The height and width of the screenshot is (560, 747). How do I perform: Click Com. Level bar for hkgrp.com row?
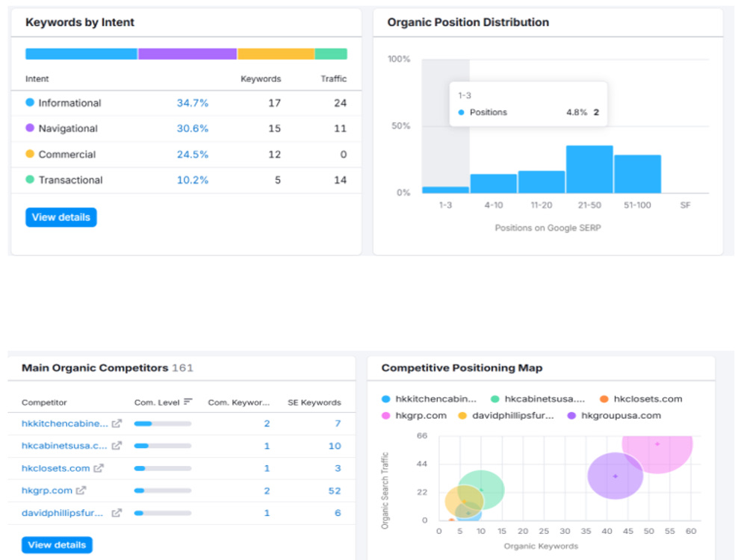pos(163,491)
